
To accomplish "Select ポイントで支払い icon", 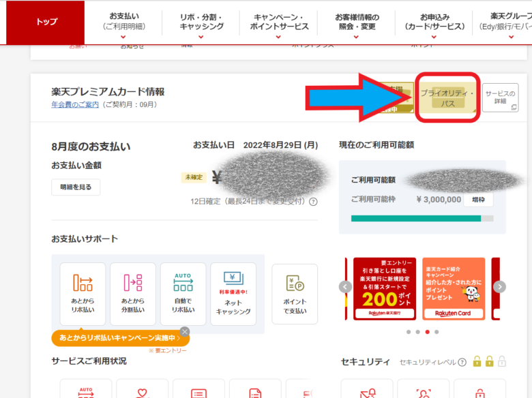I will [x=295, y=294].
